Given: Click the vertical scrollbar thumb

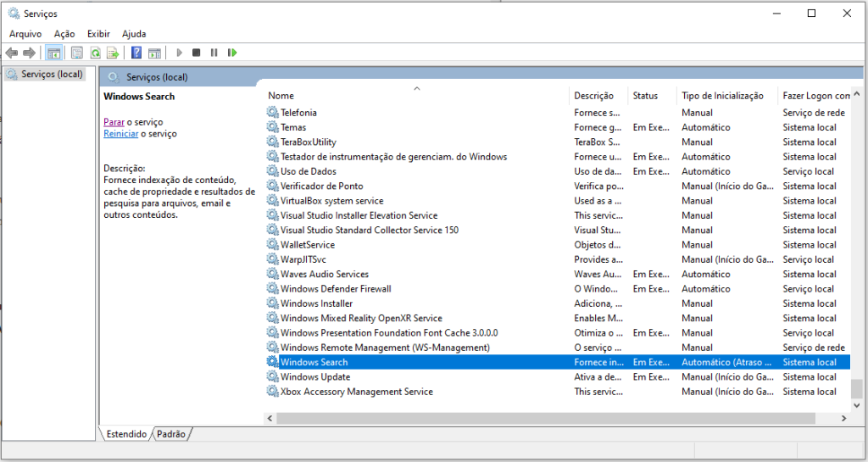Looking at the screenshot, I should (857, 388).
